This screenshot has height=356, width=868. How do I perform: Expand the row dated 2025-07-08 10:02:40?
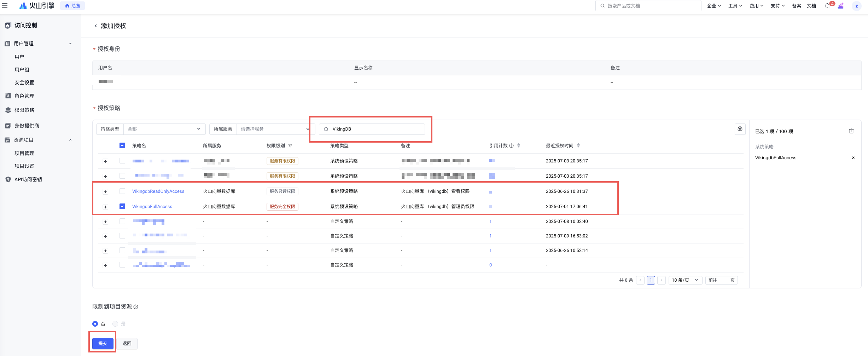click(x=105, y=222)
